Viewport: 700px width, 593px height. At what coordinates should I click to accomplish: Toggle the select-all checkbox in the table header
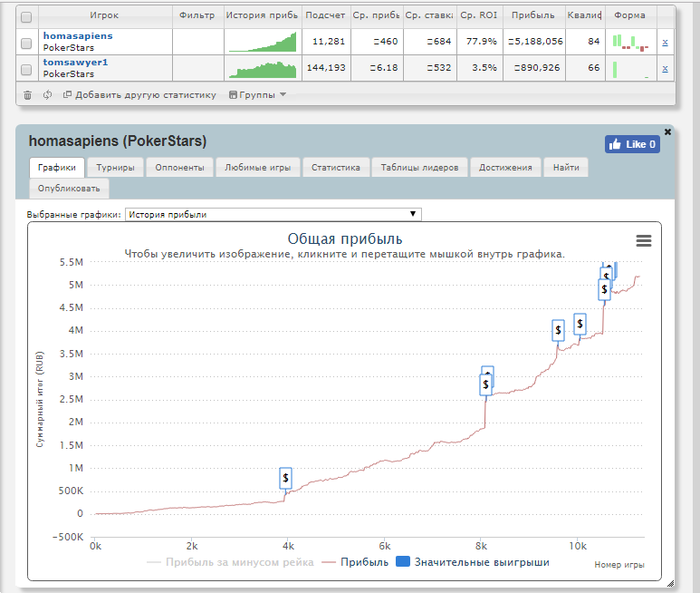tap(26, 17)
